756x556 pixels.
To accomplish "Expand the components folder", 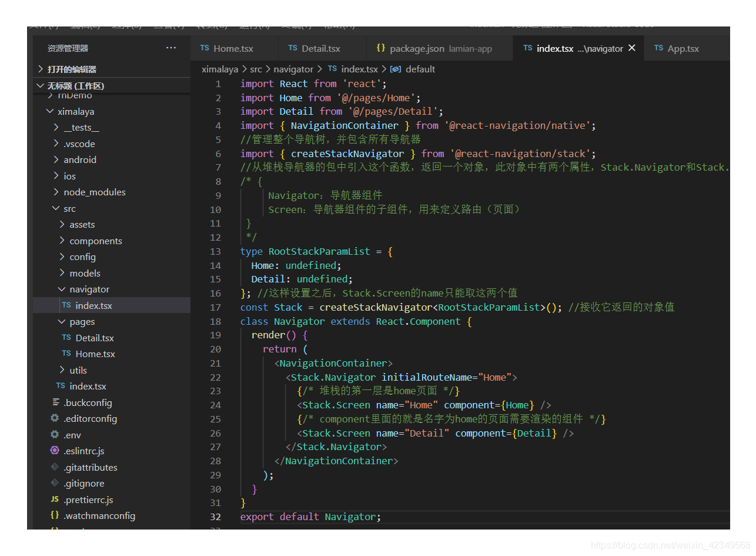I will 112,241.
